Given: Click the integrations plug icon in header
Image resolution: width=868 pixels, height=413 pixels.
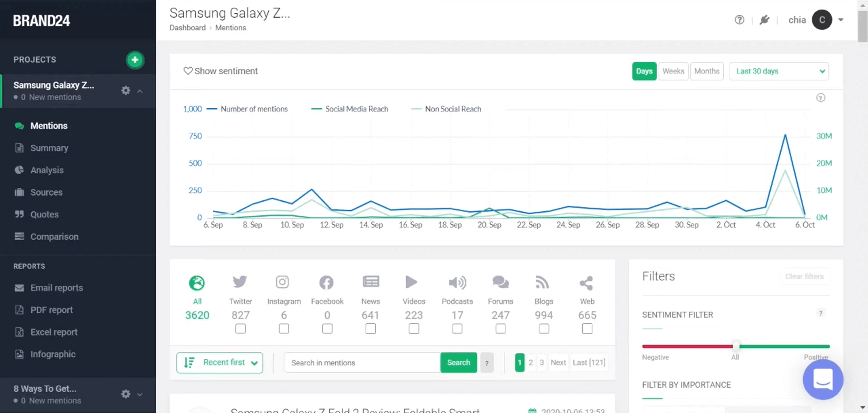Looking at the screenshot, I should tap(764, 20).
